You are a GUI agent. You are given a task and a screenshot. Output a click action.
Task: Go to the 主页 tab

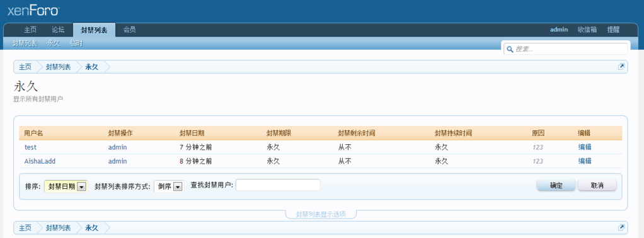pos(30,30)
